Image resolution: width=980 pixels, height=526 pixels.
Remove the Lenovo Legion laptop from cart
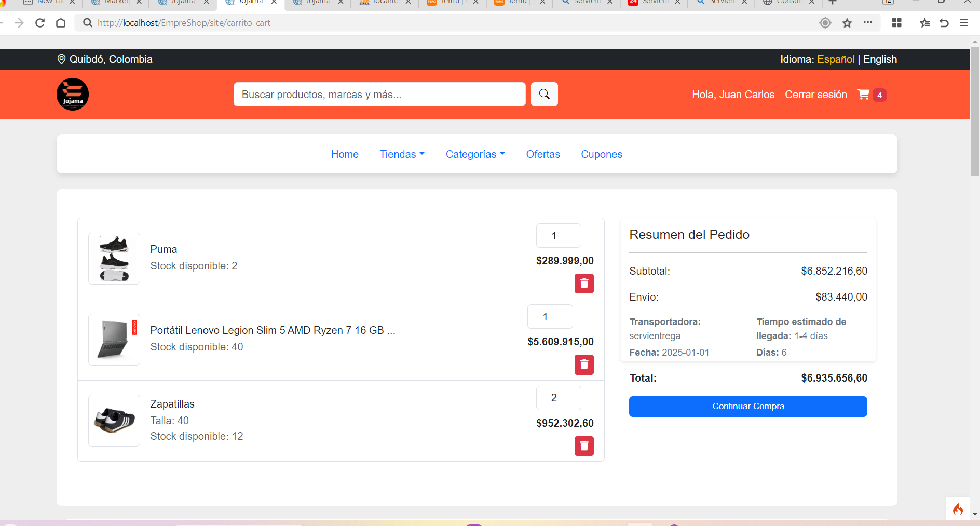(584, 365)
